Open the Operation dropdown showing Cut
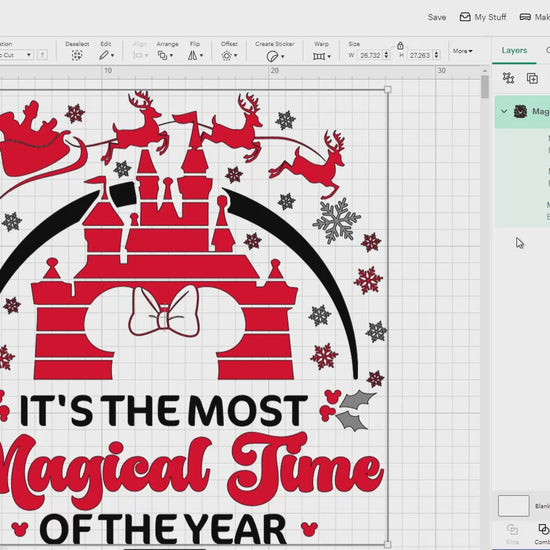Screen dimensions: 550x550 (16, 55)
